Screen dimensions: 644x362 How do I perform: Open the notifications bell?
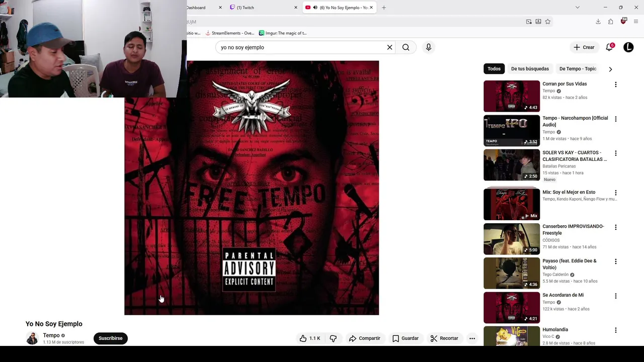tap(610, 47)
